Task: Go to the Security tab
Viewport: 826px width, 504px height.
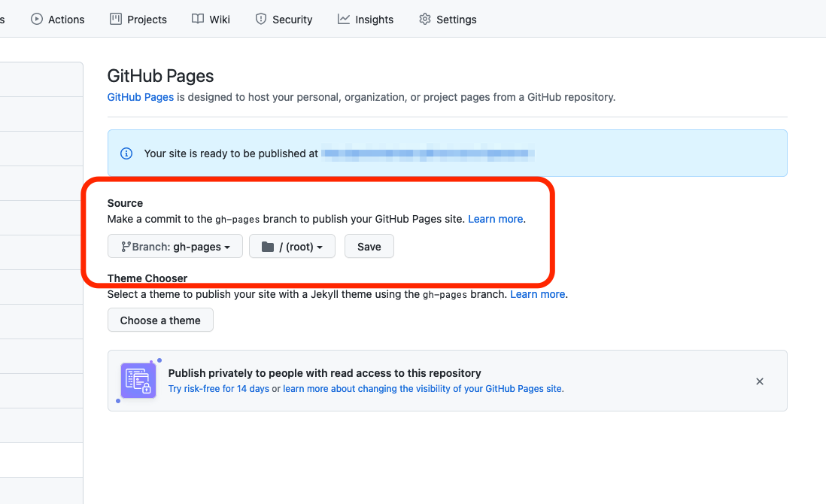Action: pos(284,20)
